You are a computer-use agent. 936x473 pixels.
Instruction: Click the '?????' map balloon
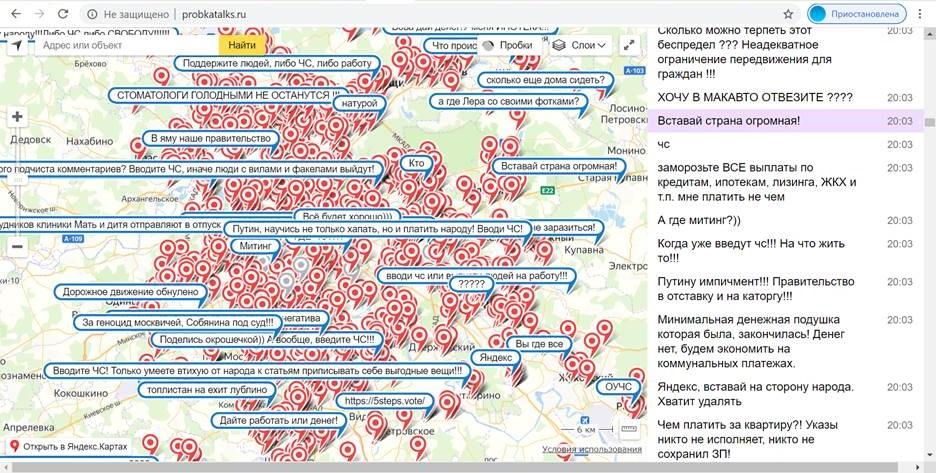tap(470, 284)
